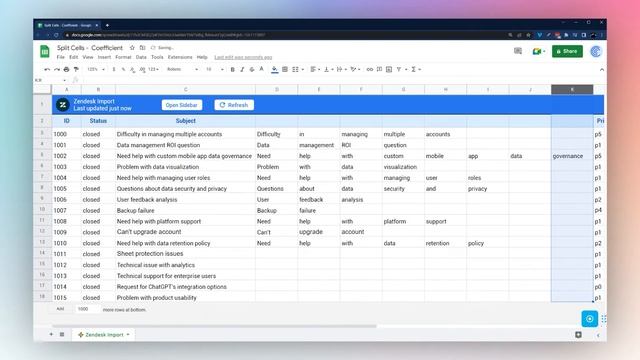Click the Google Sheets home logo
The height and width of the screenshot is (360, 640).
click(x=45, y=52)
